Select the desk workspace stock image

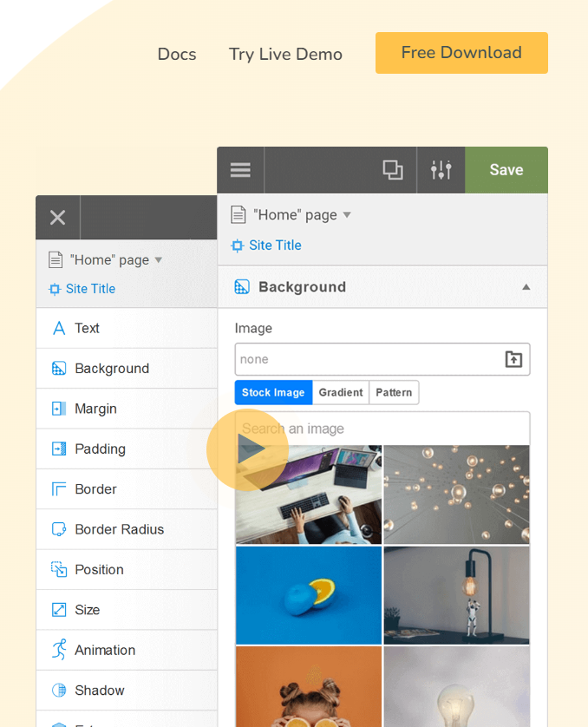point(309,494)
